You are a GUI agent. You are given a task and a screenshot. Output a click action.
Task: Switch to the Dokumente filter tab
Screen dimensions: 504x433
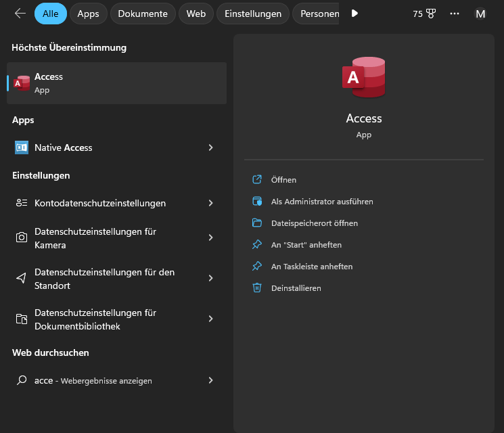(x=143, y=14)
